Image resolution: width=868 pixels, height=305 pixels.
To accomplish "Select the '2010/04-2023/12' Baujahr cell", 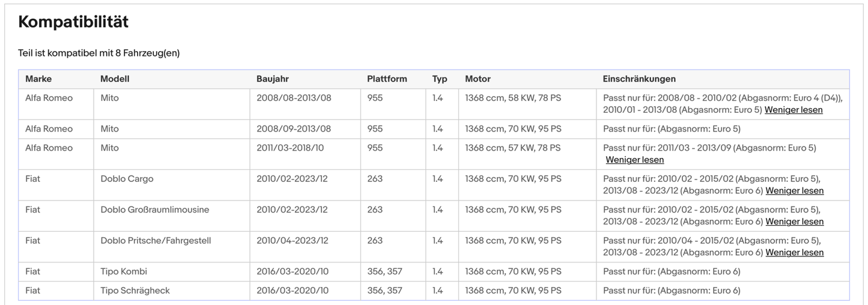I will point(292,241).
